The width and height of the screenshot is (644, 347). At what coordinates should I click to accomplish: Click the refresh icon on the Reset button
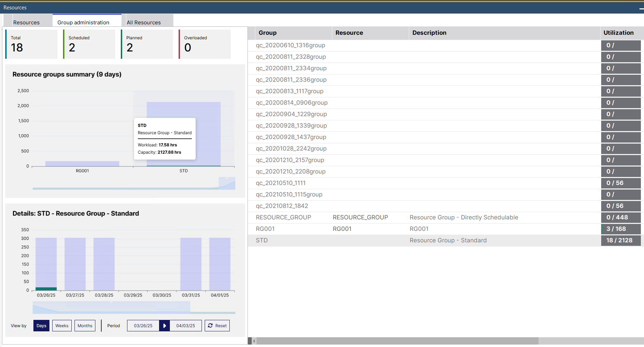click(x=210, y=325)
